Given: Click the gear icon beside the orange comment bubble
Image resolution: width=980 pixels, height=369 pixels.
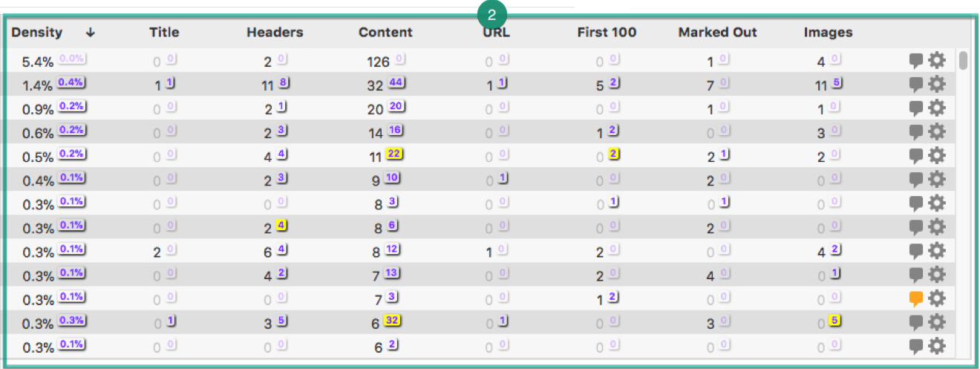Looking at the screenshot, I should click(937, 298).
